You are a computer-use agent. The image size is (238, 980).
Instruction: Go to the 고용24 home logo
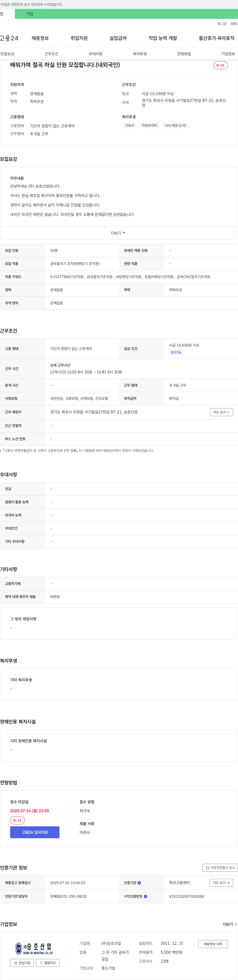coord(9,38)
